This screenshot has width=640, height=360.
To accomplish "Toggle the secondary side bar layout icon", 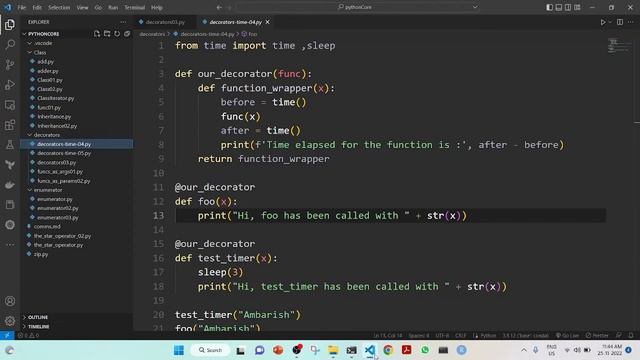I will tap(568, 7).
